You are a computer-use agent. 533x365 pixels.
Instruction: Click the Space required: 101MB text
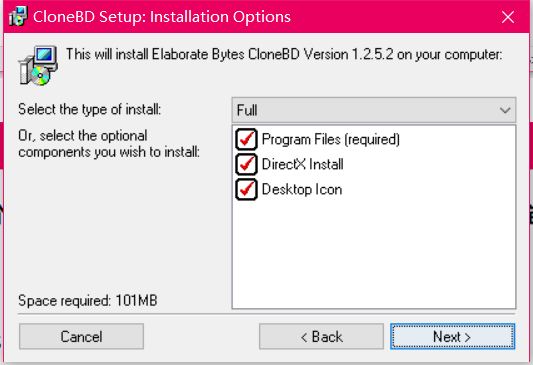coord(88,301)
